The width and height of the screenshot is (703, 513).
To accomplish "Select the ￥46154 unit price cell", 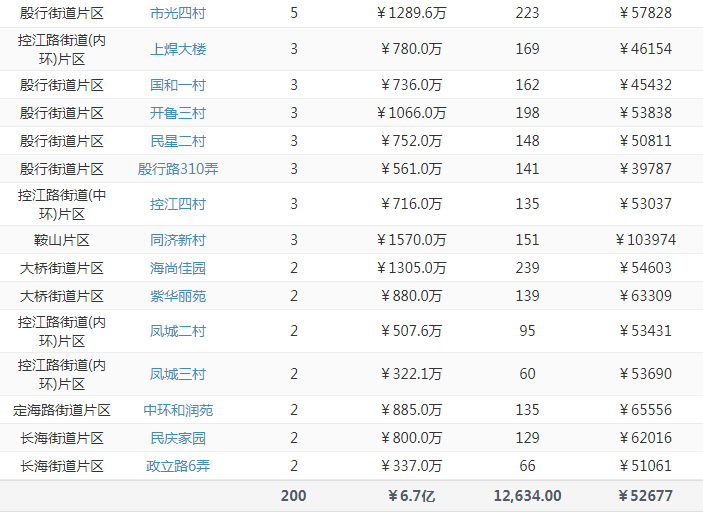I will (646, 49).
